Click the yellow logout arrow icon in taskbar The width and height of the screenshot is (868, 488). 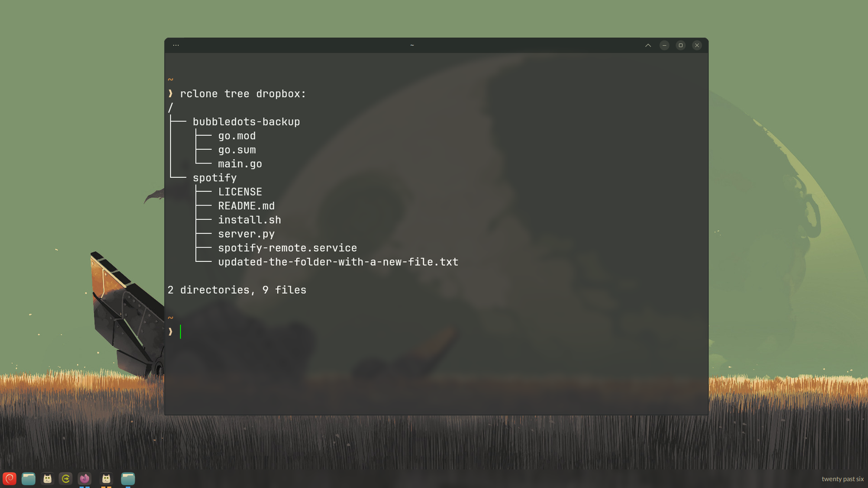(x=66, y=479)
